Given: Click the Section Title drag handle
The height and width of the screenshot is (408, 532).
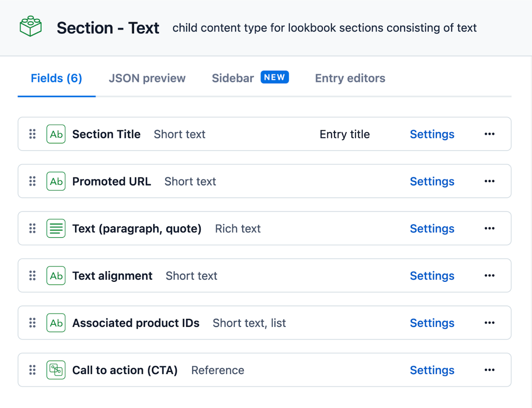Looking at the screenshot, I should (32, 134).
